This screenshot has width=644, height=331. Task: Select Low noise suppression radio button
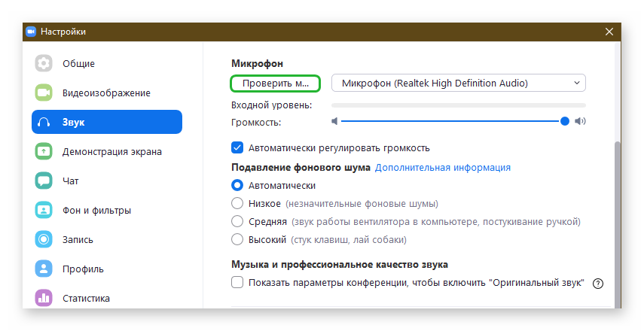click(x=237, y=203)
